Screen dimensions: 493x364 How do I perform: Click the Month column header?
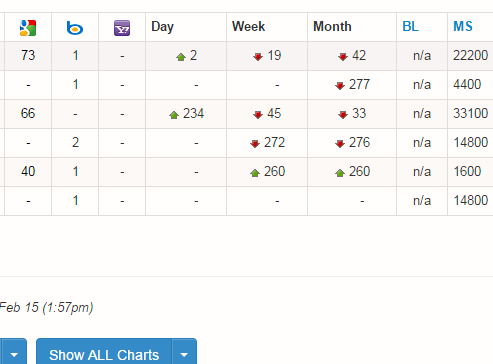tap(332, 27)
